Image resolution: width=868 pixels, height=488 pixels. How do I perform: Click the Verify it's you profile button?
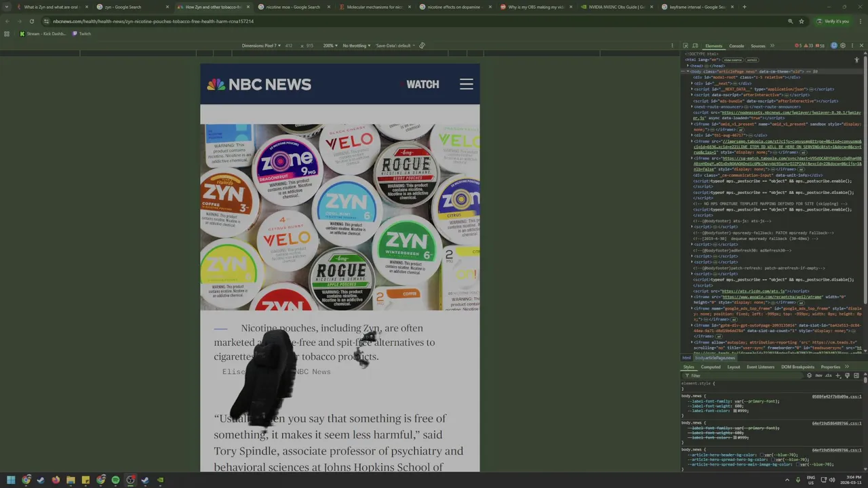[x=834, y=21]
